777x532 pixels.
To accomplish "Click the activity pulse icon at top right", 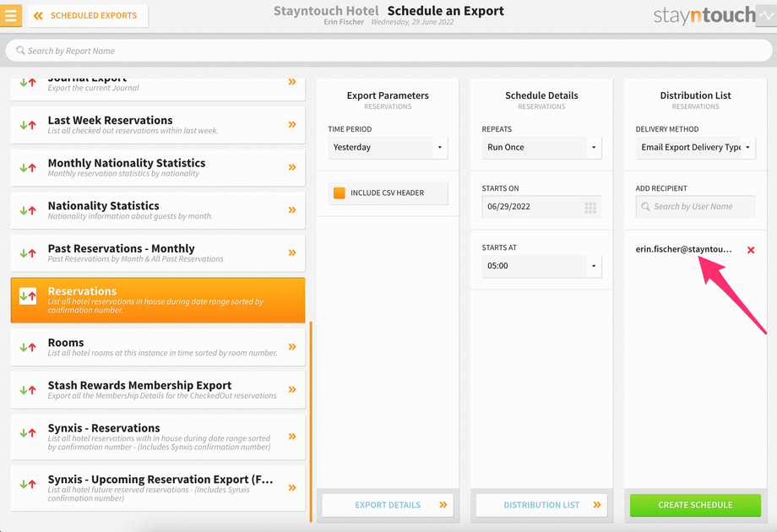I will pos(766,15).
